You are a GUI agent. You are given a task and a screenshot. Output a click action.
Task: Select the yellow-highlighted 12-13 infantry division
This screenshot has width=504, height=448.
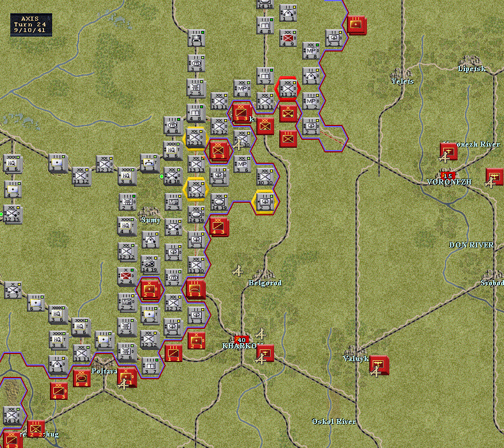point(196,137)
